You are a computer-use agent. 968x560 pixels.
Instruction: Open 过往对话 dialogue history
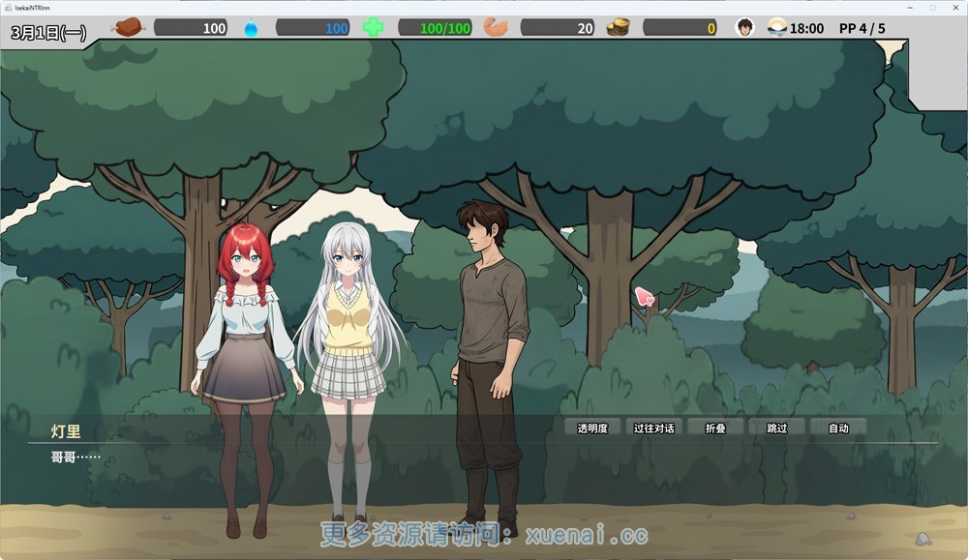pos(653,427)
